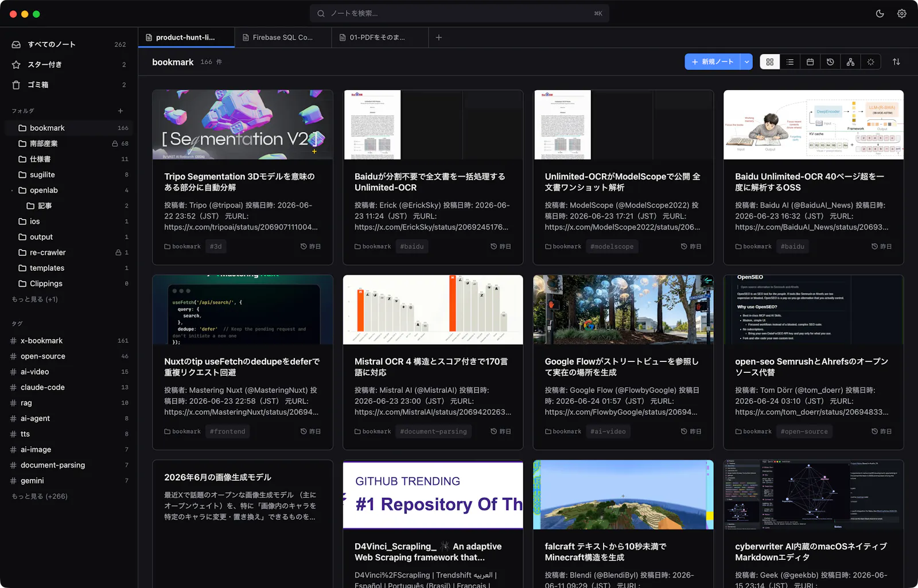Filter by the open-source tag in sidebar
918x588 pixels.
[x=69, y=356]
